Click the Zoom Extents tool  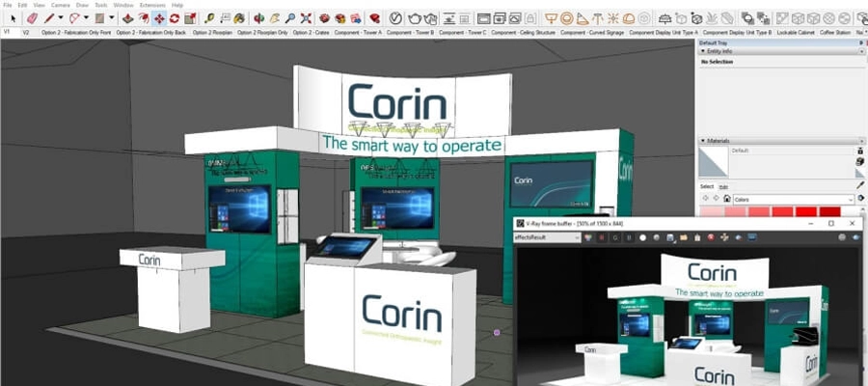tap(306, 18)
